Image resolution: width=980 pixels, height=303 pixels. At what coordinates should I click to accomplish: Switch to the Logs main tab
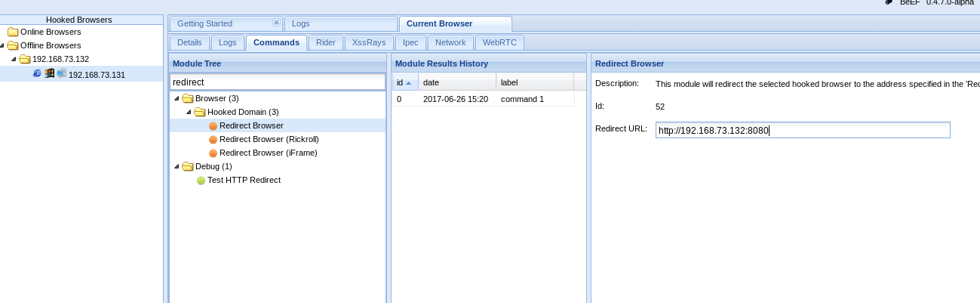pyautogui.click(x=341, y=24)
